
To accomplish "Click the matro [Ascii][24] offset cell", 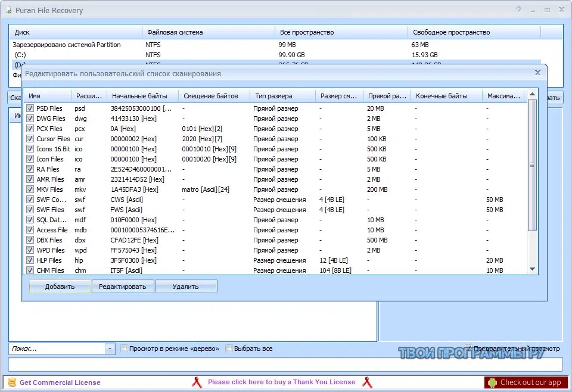I will coord(206,189).
